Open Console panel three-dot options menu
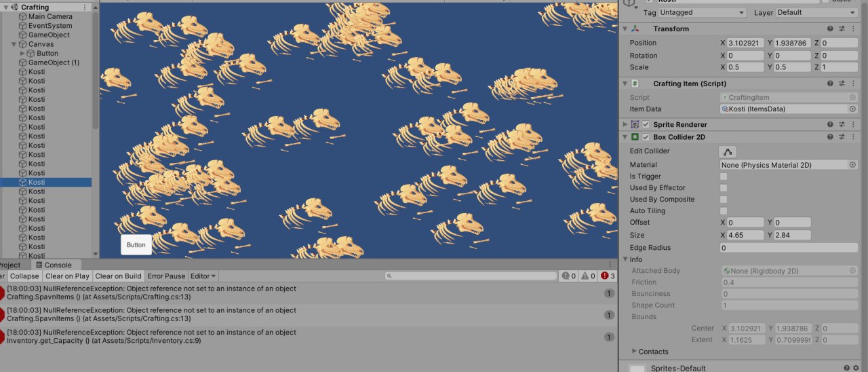 (x=610, y=265)
